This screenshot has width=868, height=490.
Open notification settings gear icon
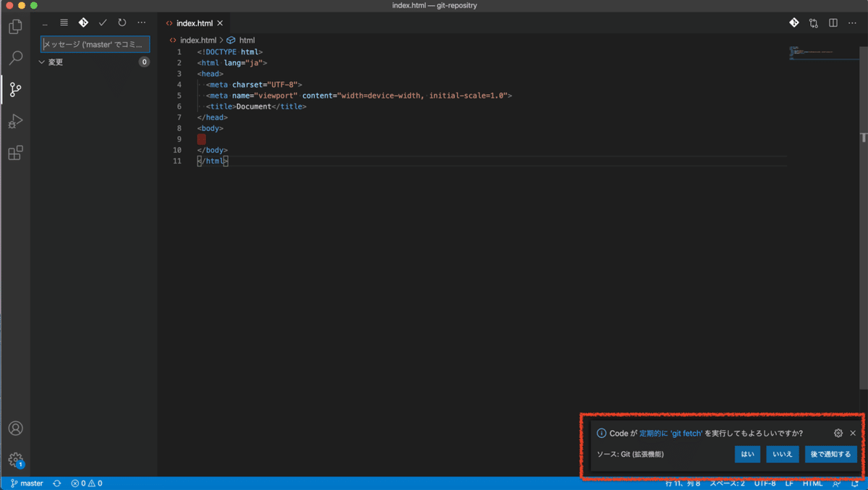tap(838, 433)
